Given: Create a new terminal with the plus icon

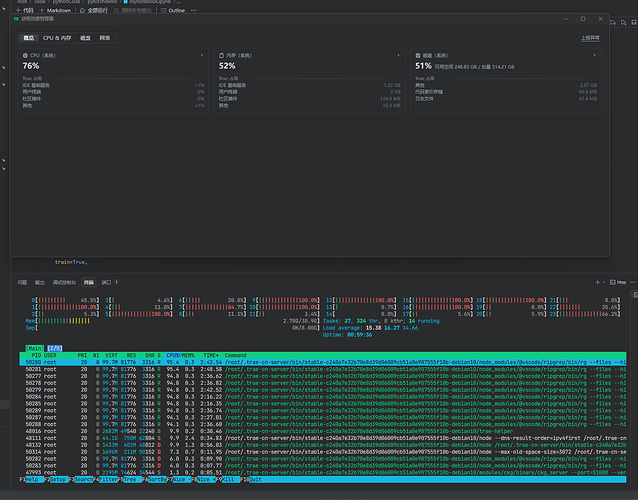Looking at the screenshot, I should click(x=597, y=282).
